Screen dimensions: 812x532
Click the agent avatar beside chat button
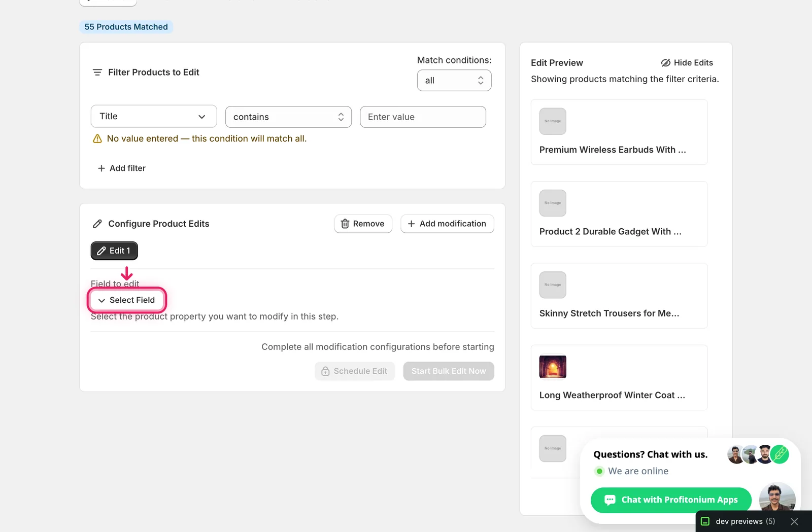[x=777, y=498]
